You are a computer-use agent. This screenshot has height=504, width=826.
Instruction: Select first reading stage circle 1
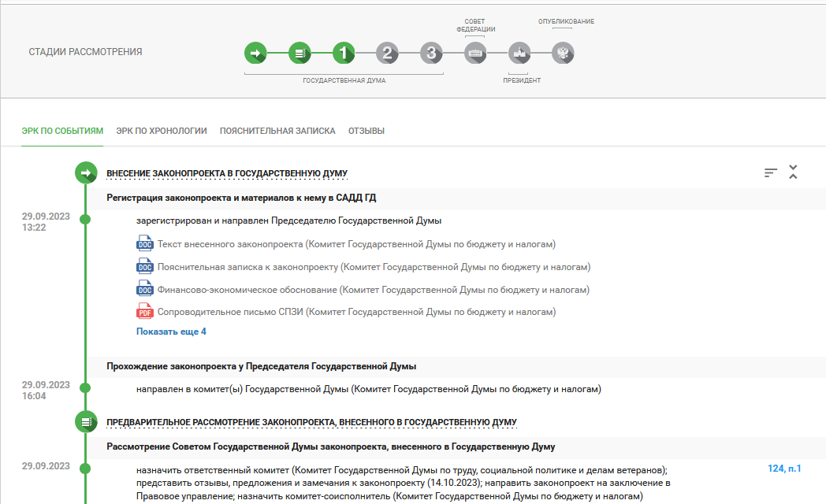click(344, 53)
